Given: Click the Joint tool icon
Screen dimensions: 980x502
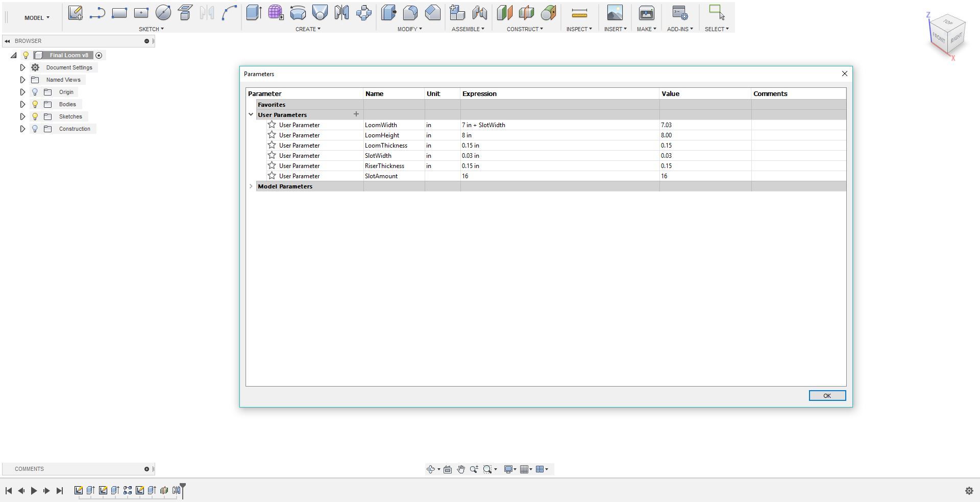Looking at the screenshot, I should [480, 13].
